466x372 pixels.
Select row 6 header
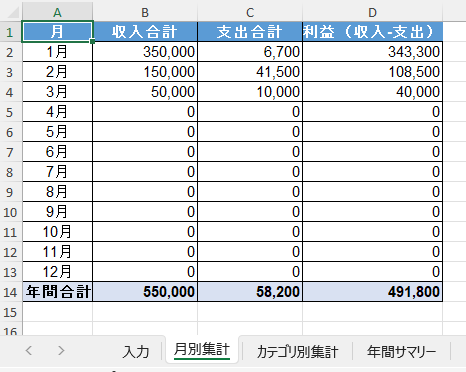(11, 132)
